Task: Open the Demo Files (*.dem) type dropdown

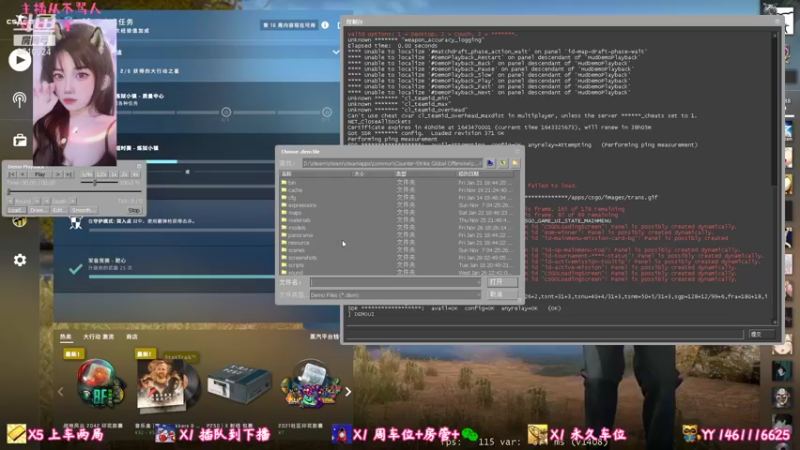Action: pos(395,295)
